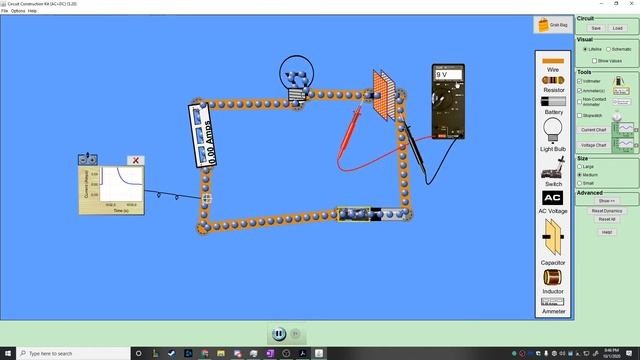
Task: Open the Grab Bag
Action: pyautogui.click(x=553, y=25)
